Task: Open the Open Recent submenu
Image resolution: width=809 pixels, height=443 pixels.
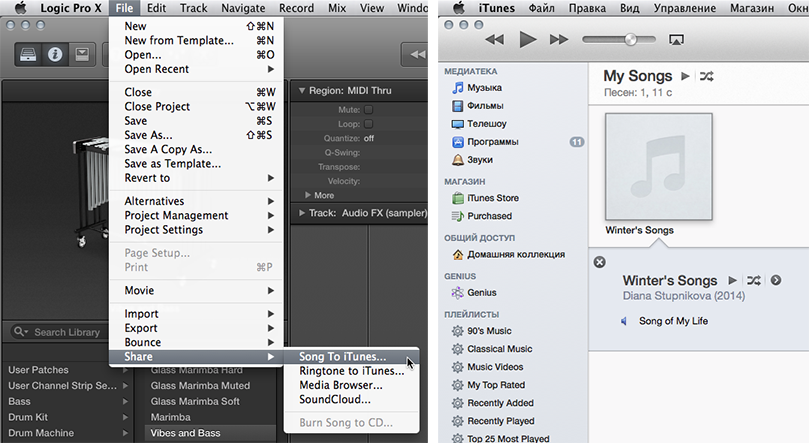Action: [x=196, y=69]
